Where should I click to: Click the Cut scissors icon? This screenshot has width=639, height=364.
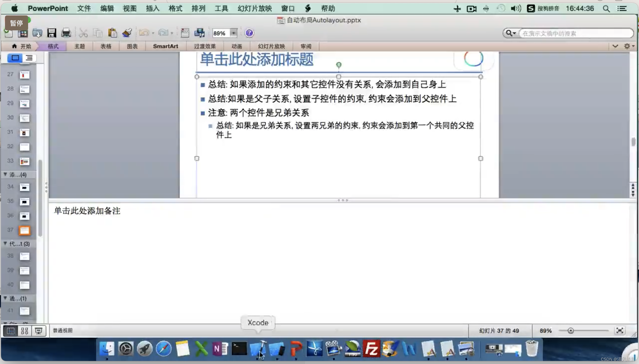[x=83, y=33]
